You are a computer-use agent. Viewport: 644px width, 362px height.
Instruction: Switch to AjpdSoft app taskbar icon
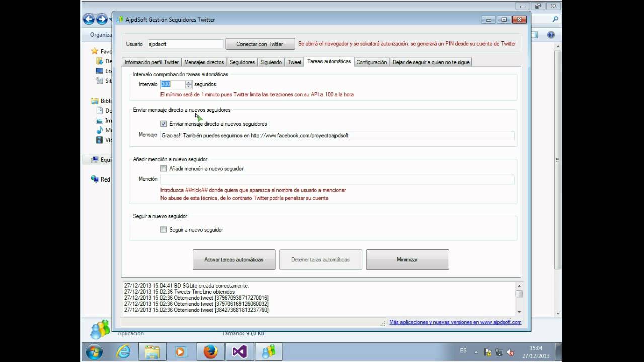268,352
